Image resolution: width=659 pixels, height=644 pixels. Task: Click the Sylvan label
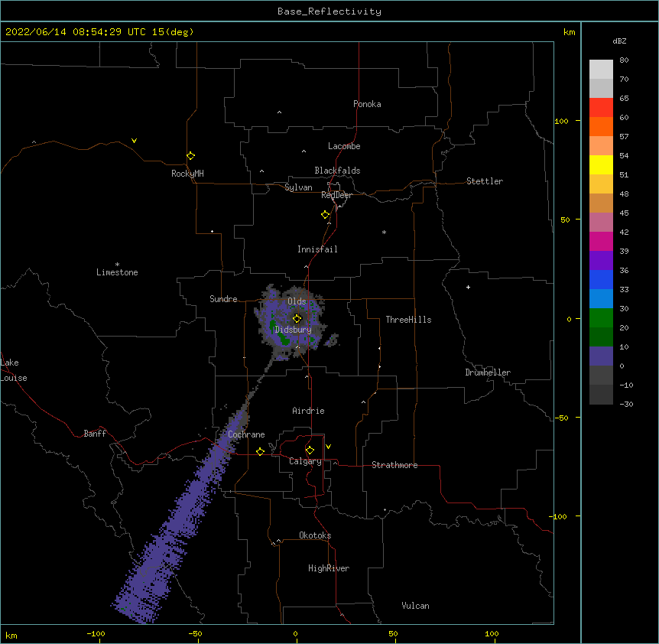298,187
